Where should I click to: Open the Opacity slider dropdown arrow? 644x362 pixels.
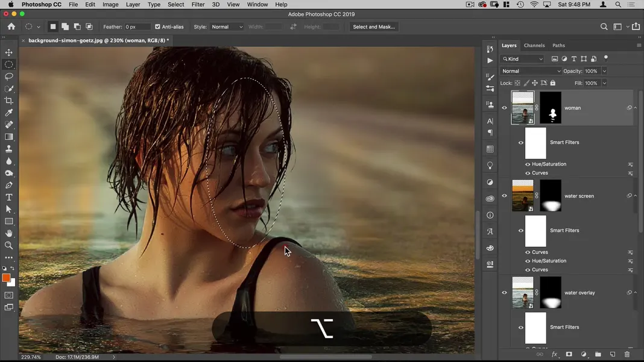click(x=604, y=71)
